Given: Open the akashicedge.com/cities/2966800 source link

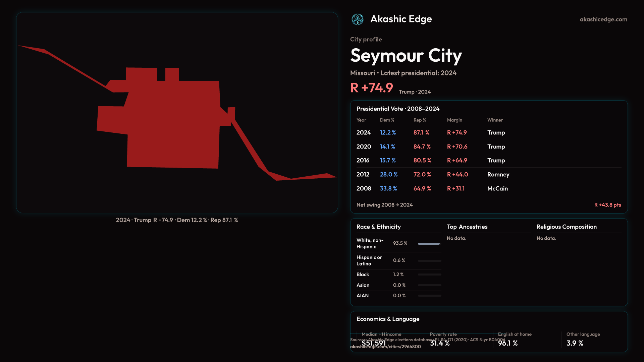Looking at the screenshot, I should point(385,347).
